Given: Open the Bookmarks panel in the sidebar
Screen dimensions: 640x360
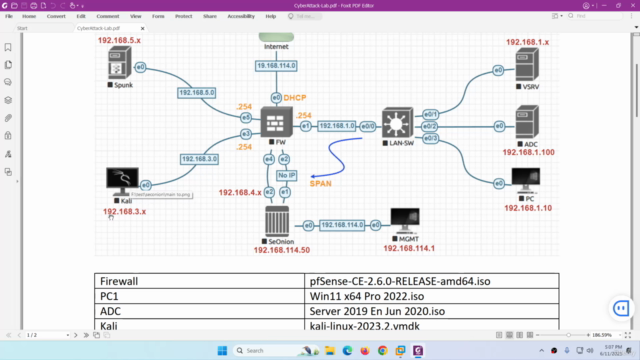Looking at the screenshot, I should [8, 47].
